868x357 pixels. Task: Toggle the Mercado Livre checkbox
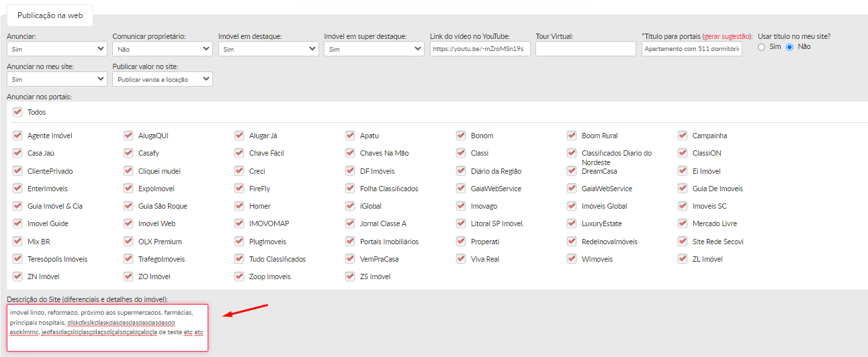point(683,223)
